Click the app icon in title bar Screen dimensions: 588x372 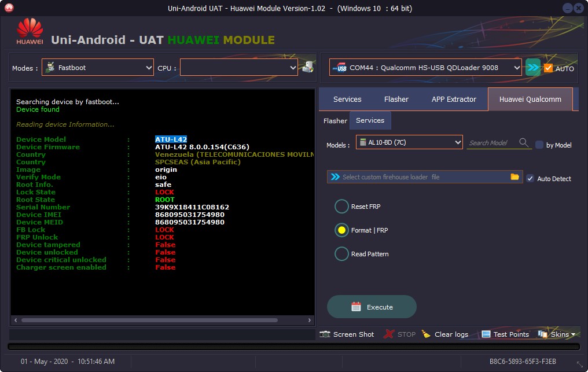9,8
